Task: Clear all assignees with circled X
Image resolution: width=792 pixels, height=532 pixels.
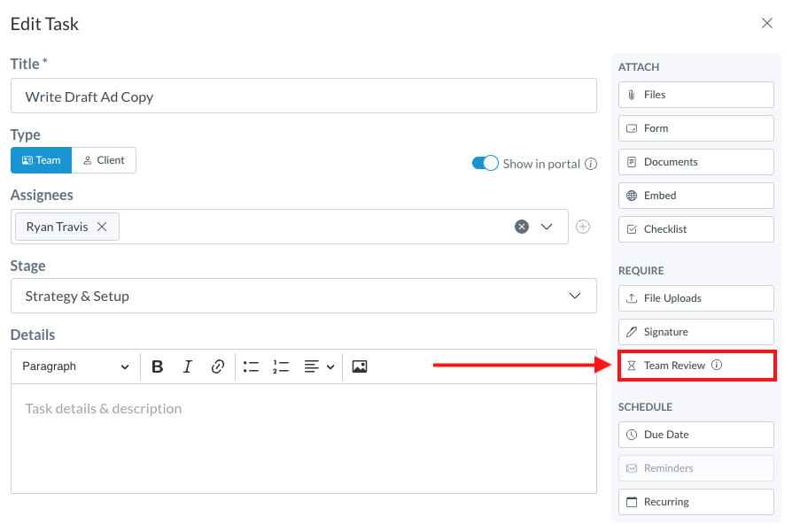Action: point(522,227)
